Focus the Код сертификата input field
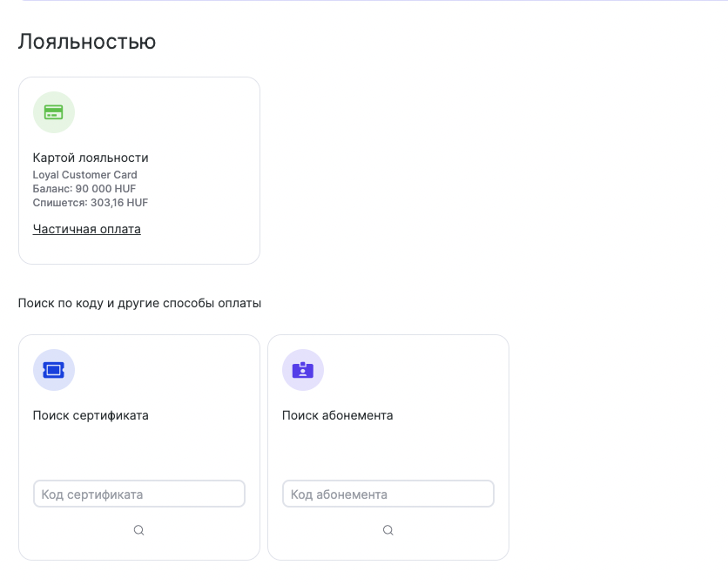728x585 pixels. pos(139,494)
